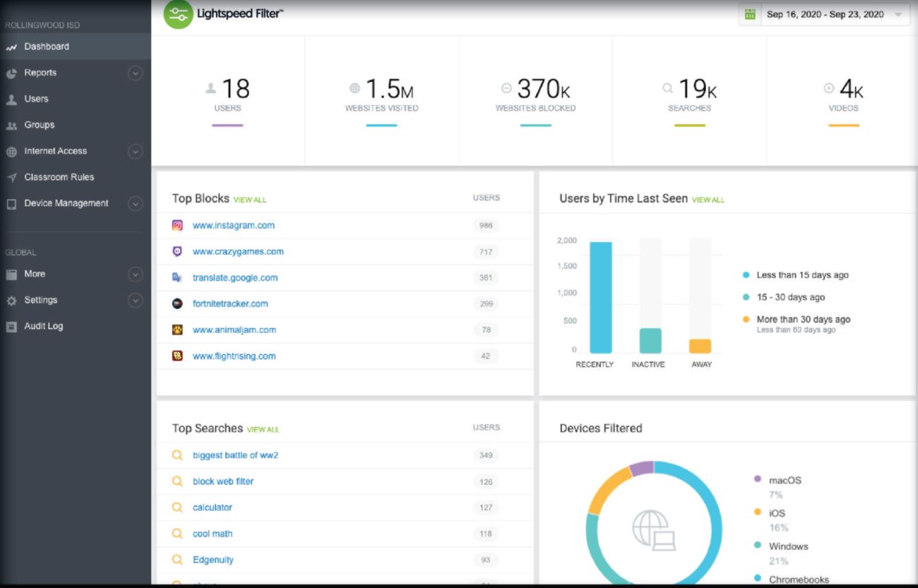Open the Sep 16 - Sep 23 date dropdown
The image size is (918, 588).
(x=826, y=13)
